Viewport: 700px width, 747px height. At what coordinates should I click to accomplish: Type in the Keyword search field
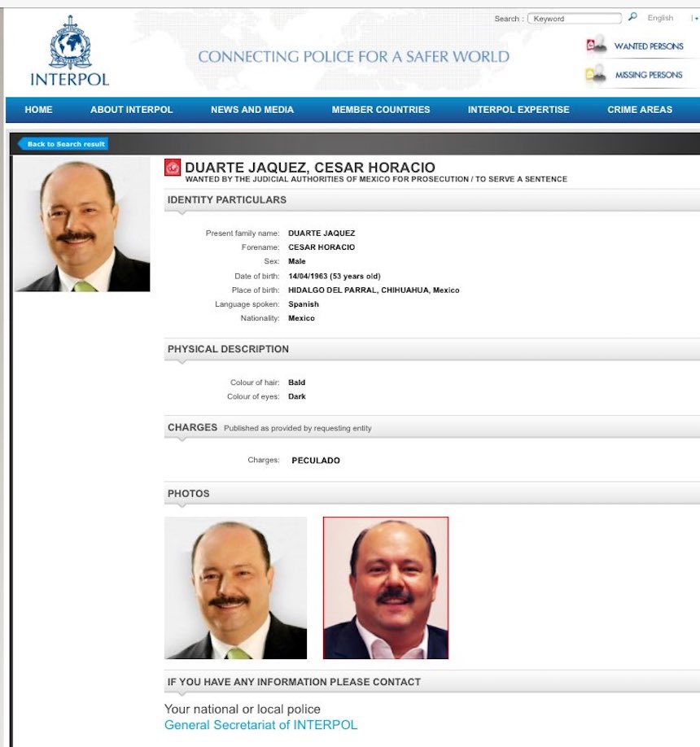click(x=574, y=19)
